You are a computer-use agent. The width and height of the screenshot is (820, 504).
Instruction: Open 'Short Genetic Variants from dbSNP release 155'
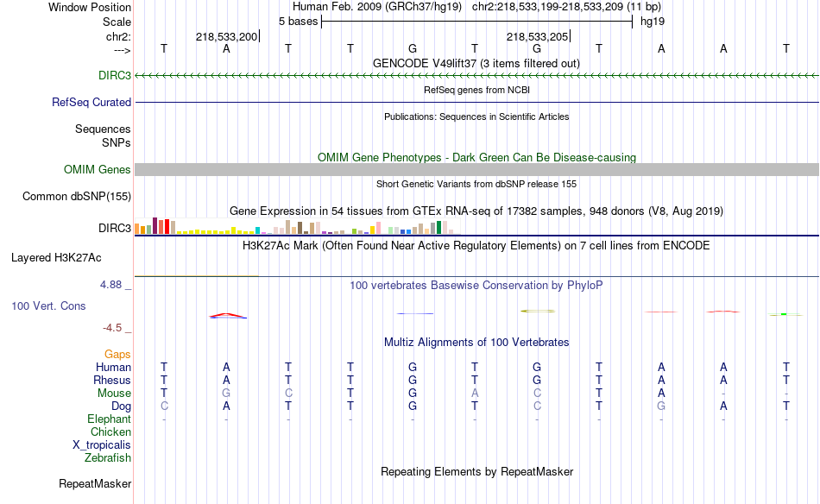click(x=476, y=184)
